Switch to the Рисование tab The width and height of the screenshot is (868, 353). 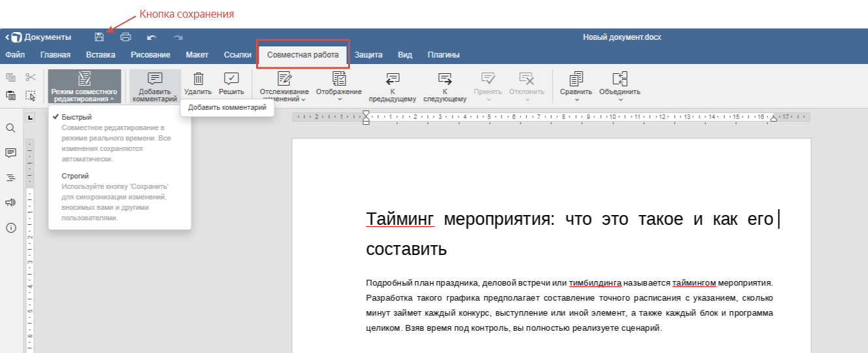tap(150, 55)
